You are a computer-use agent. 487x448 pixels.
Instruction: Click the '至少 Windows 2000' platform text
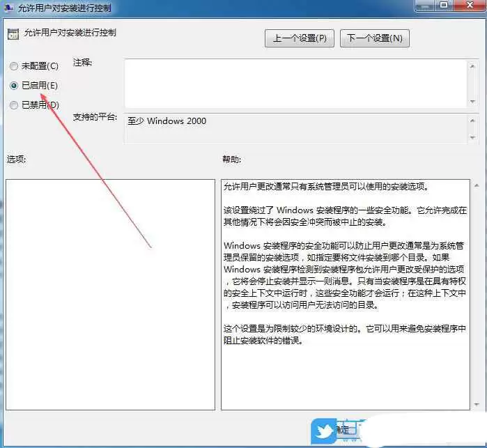[x=167, y=121]
